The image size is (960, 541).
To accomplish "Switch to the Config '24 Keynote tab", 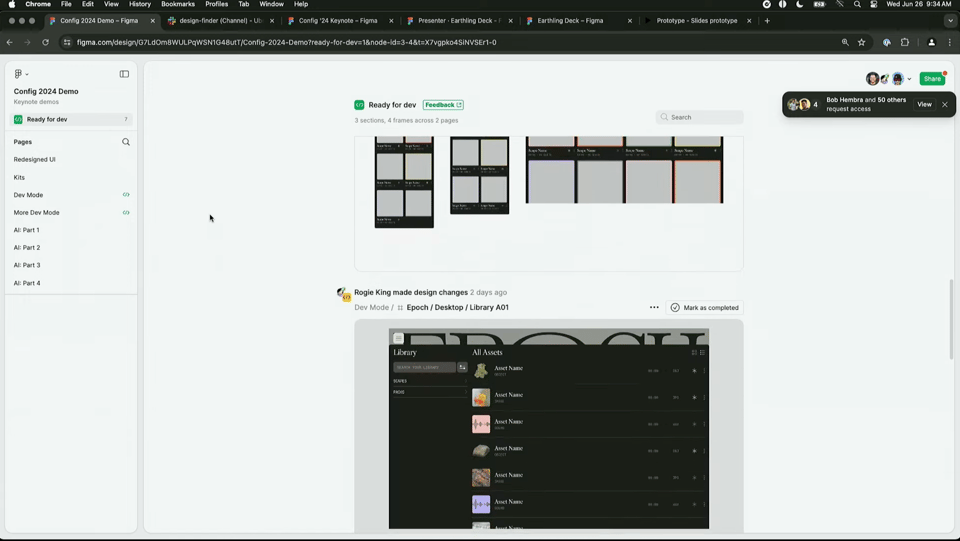I will point(338,21).
